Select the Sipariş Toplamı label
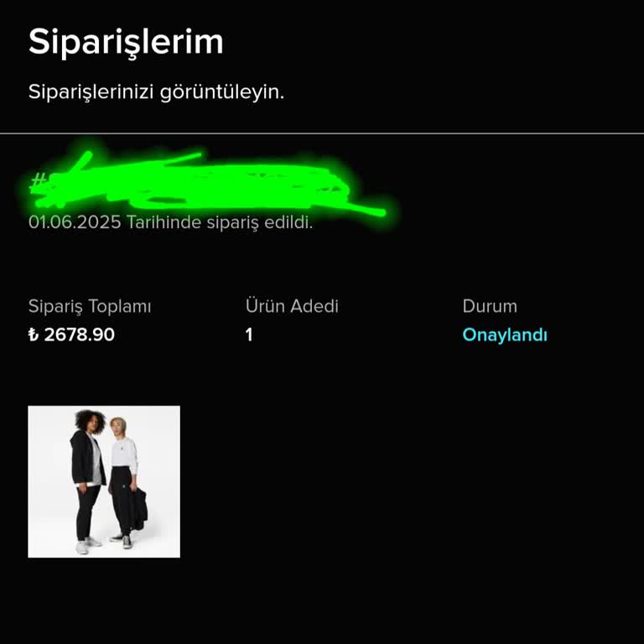Viewport: 644px width, 644px height. pyautogui.click(x=90, y=306)
